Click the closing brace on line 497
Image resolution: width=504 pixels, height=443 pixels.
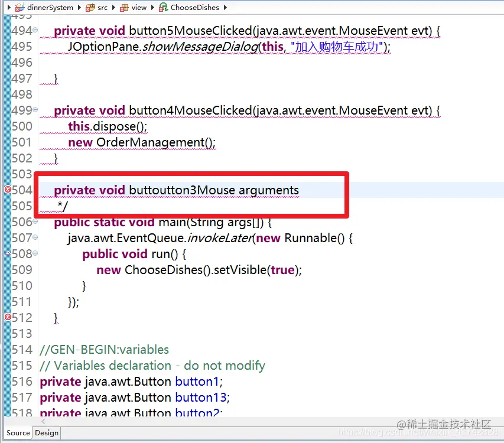click(x=56, y=79)
